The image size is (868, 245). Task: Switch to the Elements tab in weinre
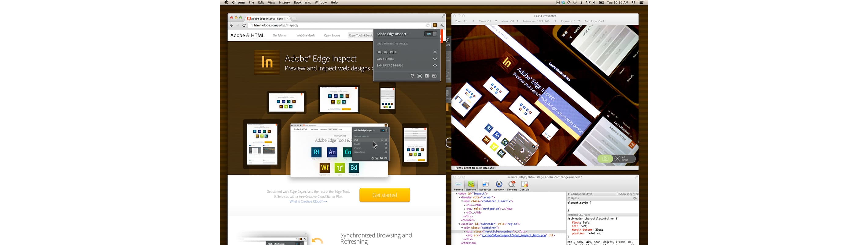point(471,186)
